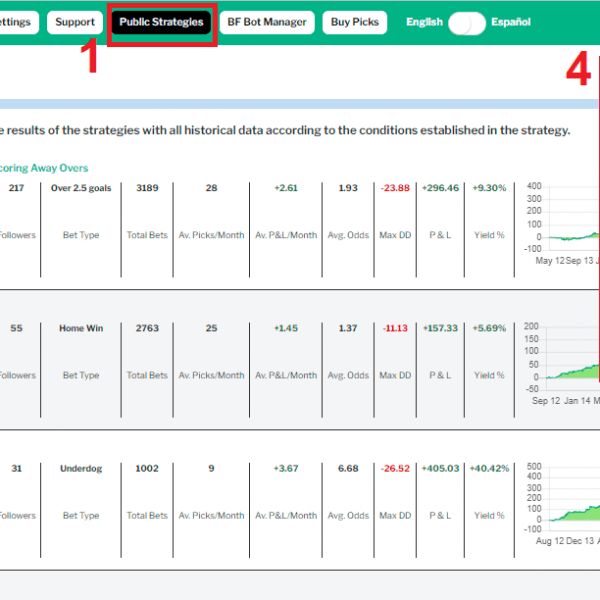
Task: Click average odds value 1.37
Action: pyautogui.click(x=348, y=328)
